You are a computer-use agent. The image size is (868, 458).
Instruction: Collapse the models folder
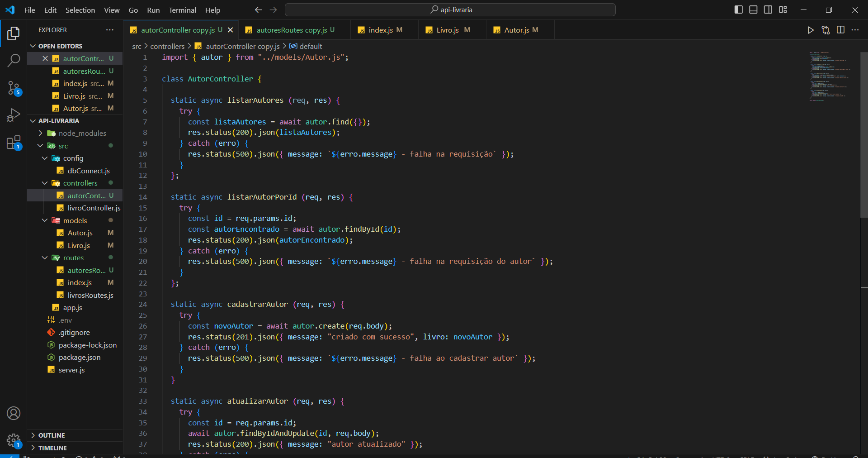[75, 220]
